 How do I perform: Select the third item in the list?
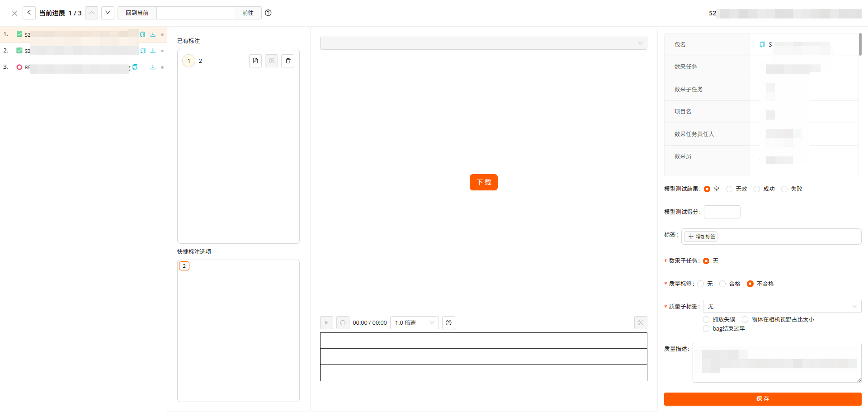[x=77, y=67]
